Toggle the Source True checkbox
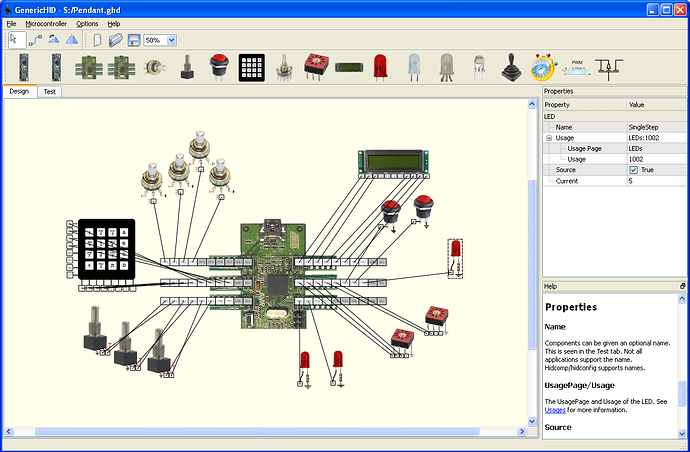Viewport: 690px width, 452px height. [634, 170]
